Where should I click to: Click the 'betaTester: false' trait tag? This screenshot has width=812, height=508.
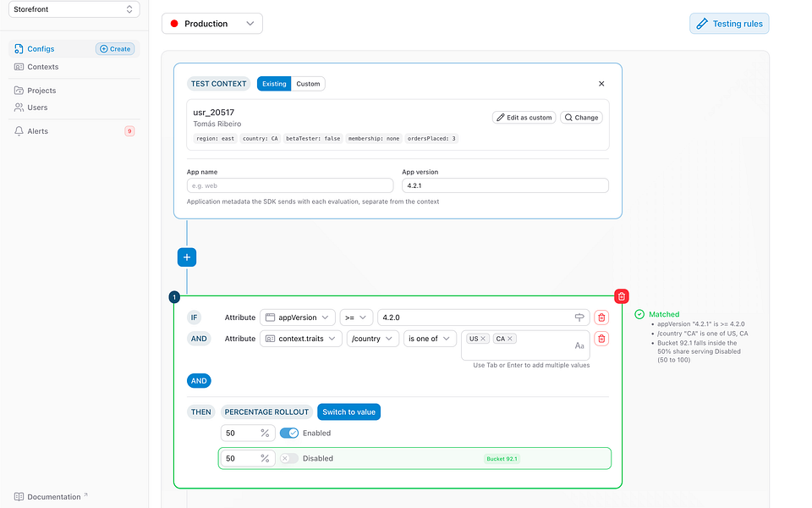point(313,138)
